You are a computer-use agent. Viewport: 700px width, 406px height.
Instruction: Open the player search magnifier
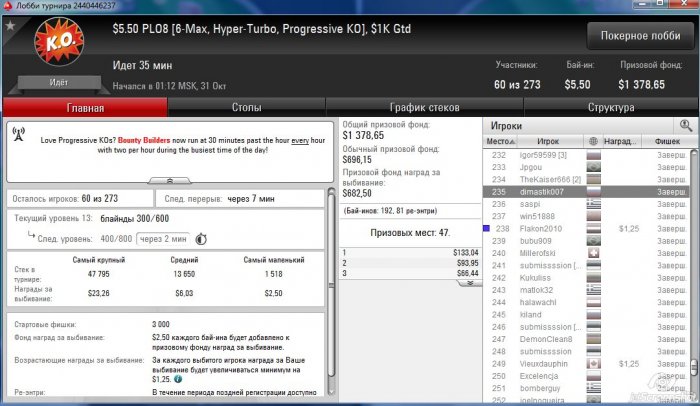pyautogui.click(x=686, y=126)
